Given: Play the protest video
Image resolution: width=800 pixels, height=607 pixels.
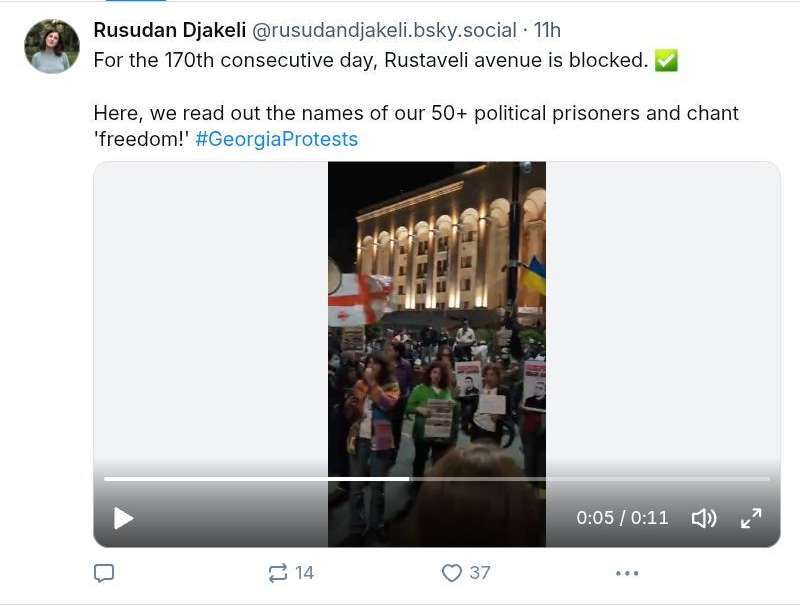Looking at the screenshot, I should [123, 518].
